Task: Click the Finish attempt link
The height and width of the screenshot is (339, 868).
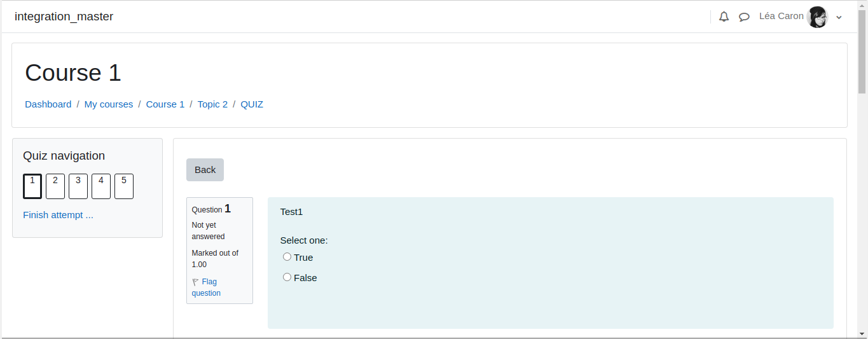Action: point(58,215)
